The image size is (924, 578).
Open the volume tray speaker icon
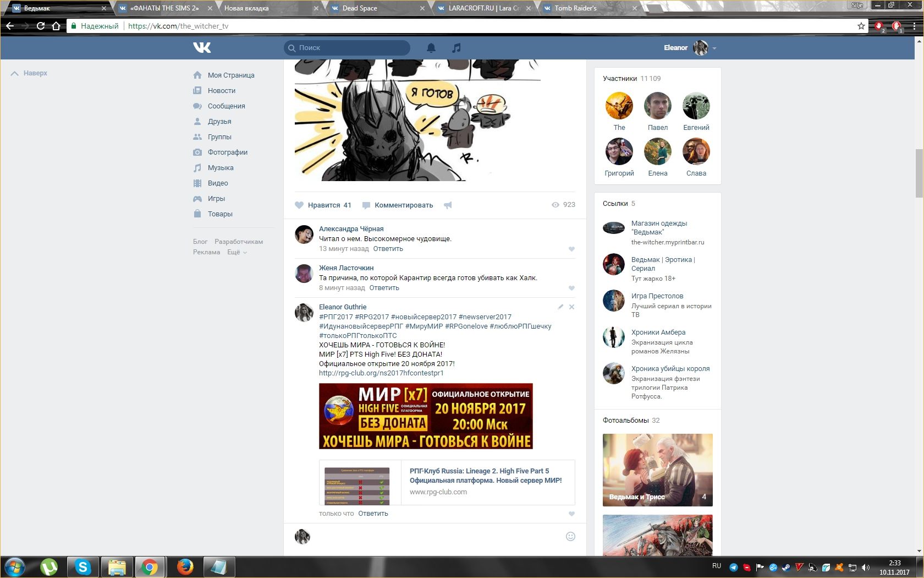point(865,567)
